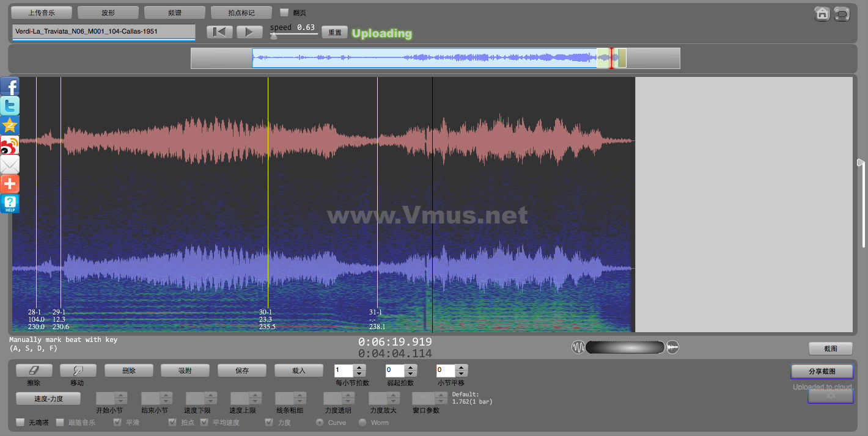Increase 小节平移 with up arrow
Image resolution: width=868 pixels, height=436 pixels.
click(x=462, y=367)
